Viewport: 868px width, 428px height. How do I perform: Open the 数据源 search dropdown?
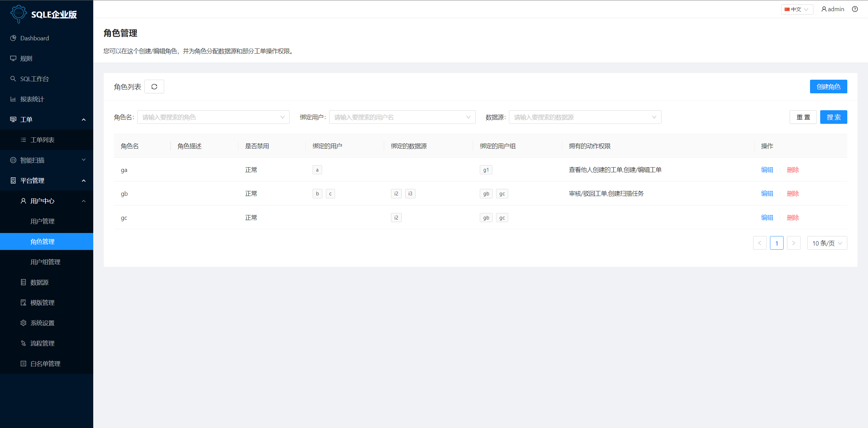pos(585,117)
